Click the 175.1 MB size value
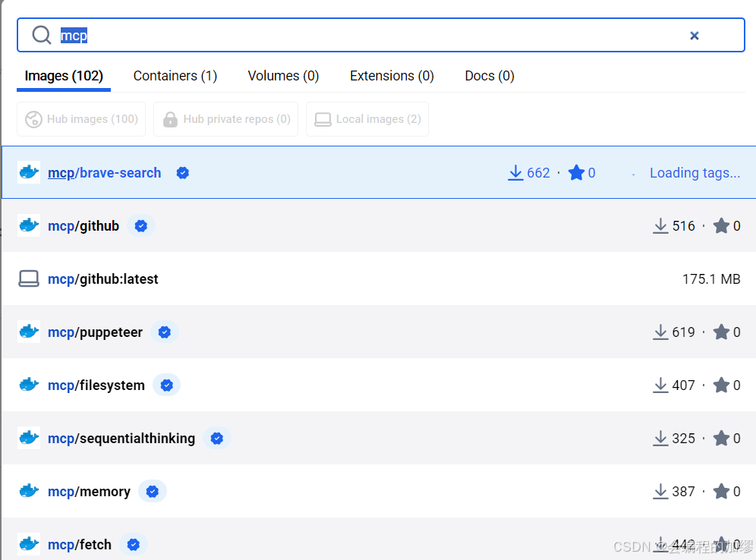 tap(711, 279)
